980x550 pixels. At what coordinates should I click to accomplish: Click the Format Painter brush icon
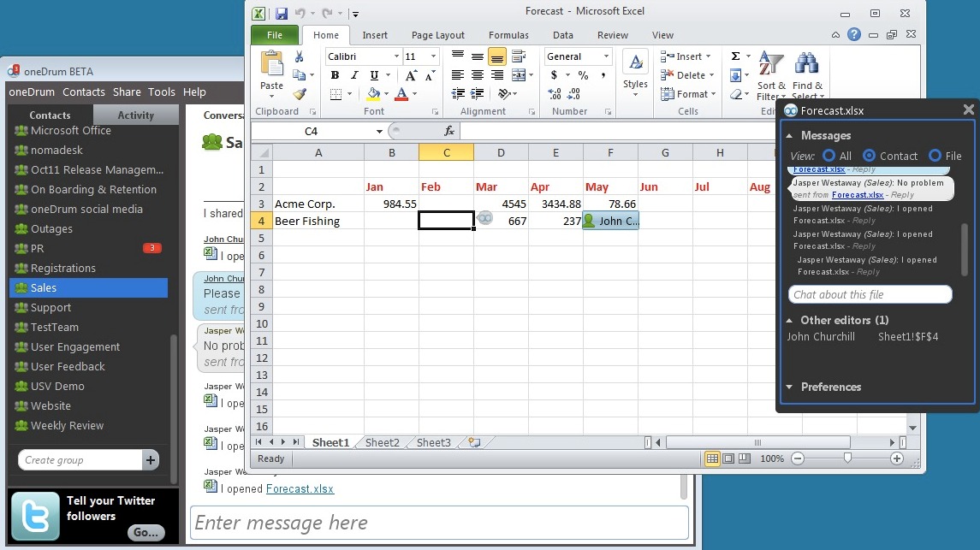(300, 94)
